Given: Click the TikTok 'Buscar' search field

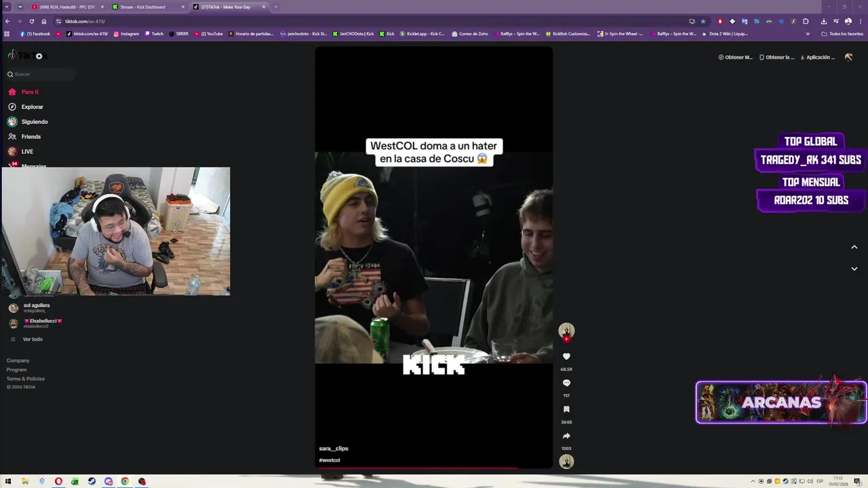Looking at the screenshot, I should click(x=41, y=74).
